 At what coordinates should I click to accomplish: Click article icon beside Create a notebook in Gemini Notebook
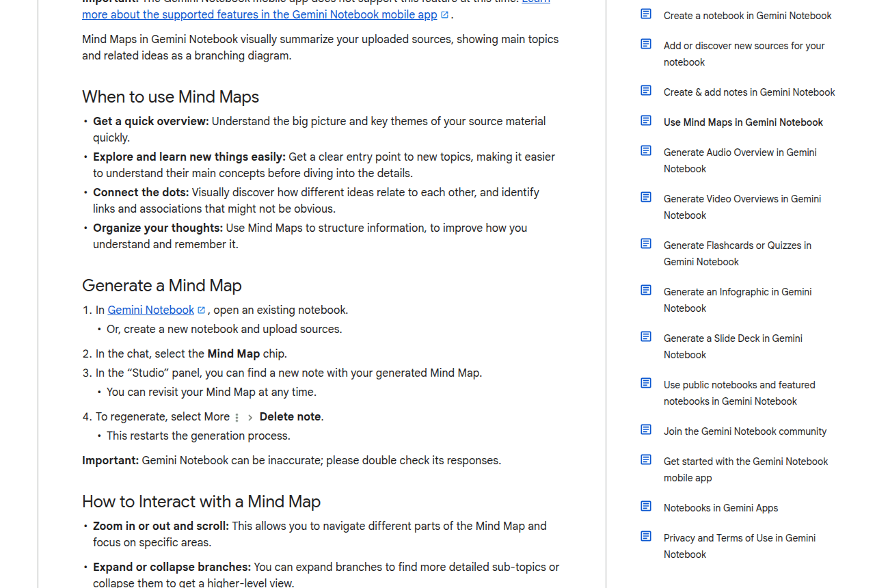(x=646, y=14)
